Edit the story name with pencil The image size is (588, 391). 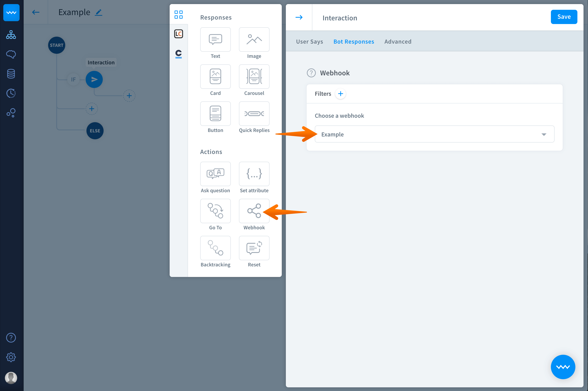point(99,12)
